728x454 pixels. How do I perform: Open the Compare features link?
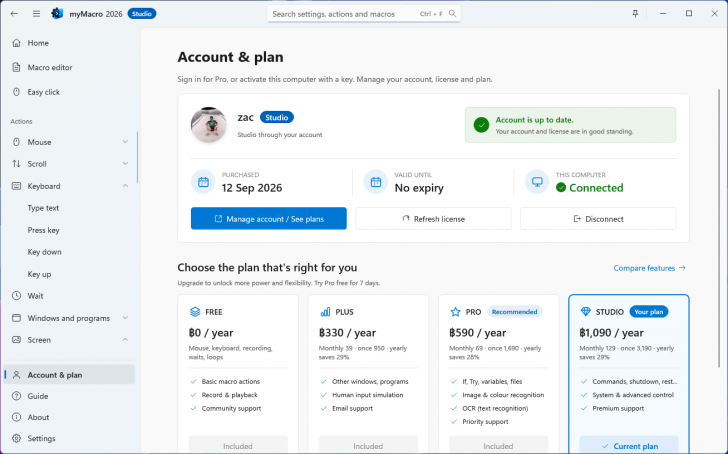[x=650, y=268]
